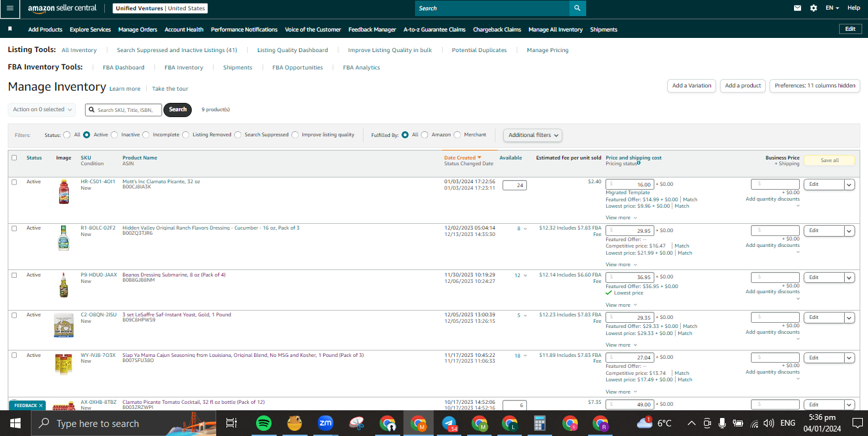The height and width of the screenshot is (436, 868).
Task: Open the notifications center icon
Action: [x=857, y=423]
